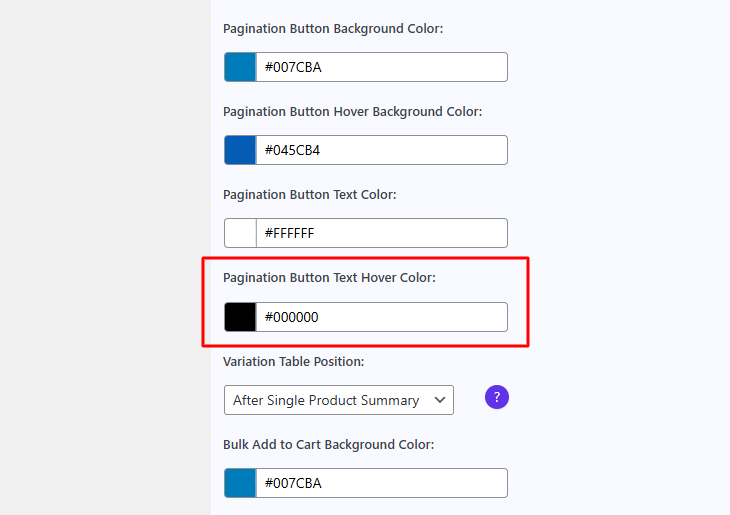
Task: Click the #000000 hex input field
Action: point(381,317)
